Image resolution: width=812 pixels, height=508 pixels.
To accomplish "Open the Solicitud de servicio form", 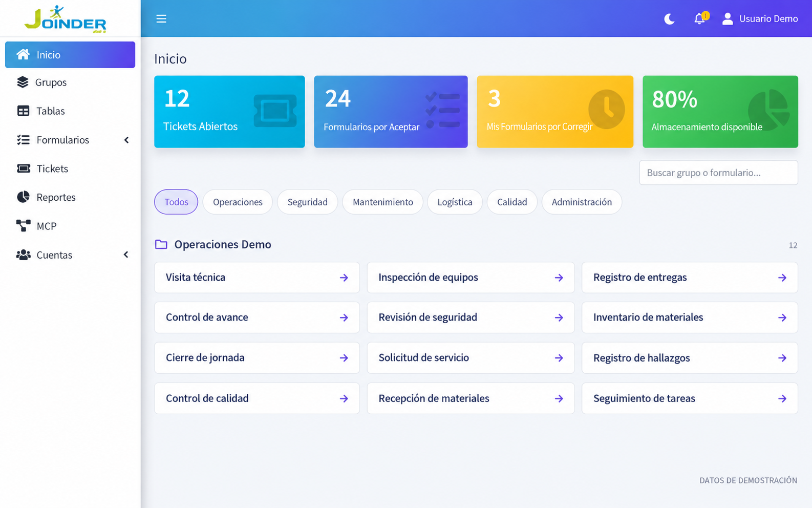I will (471, 358).
